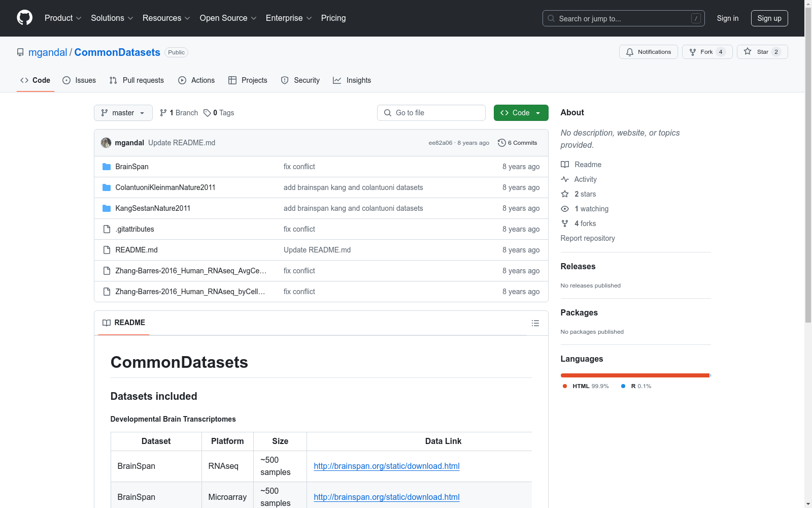Fork this repository
Image resolution: width=812 pixels, height=508 pixels.
click(707, 52)
